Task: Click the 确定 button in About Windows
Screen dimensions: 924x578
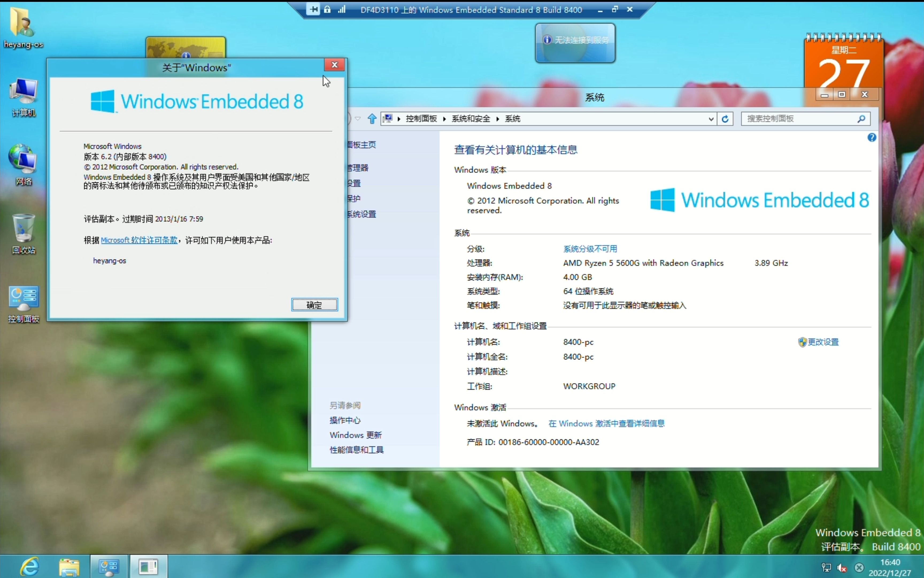Action: [x=314, y=305]
